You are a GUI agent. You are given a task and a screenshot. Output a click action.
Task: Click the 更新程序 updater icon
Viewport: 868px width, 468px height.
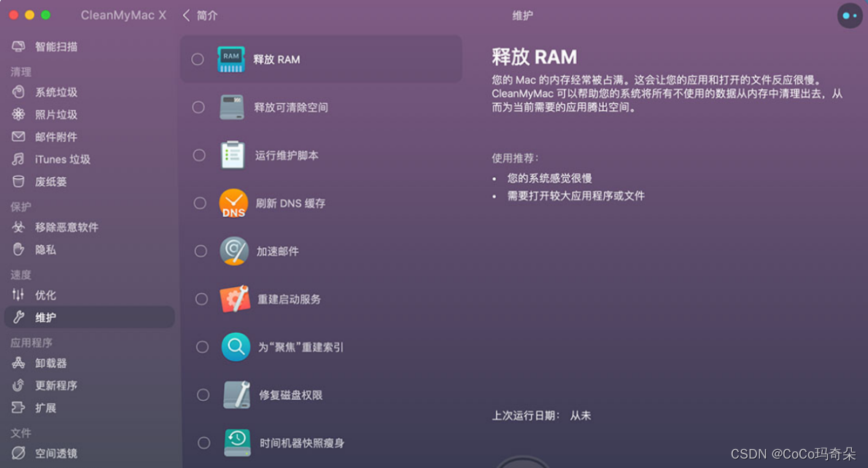18,385
